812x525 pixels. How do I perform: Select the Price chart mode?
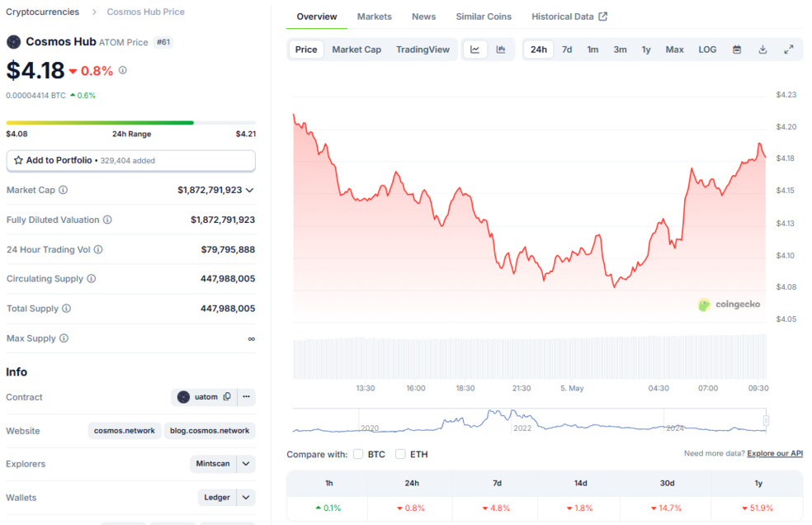pyautogui.click(x=306, y=50)
